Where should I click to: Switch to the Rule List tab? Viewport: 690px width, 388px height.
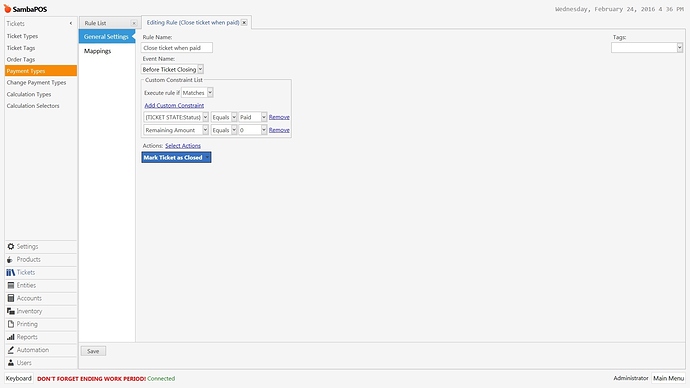coord(95,23)
